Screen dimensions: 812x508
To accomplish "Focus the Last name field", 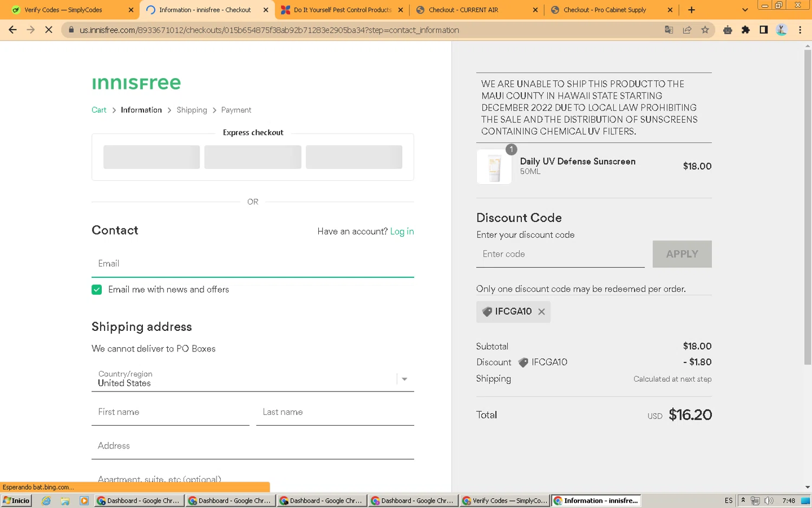I will coord(335,412).
